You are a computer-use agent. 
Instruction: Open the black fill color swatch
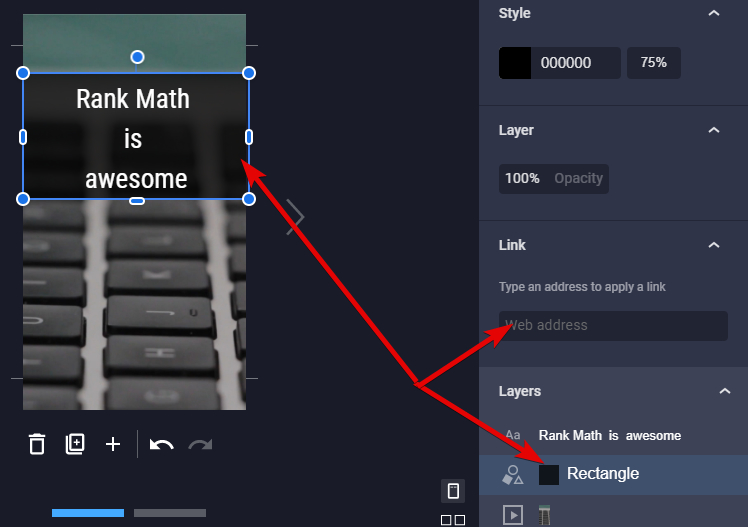[x=515, y=63]
